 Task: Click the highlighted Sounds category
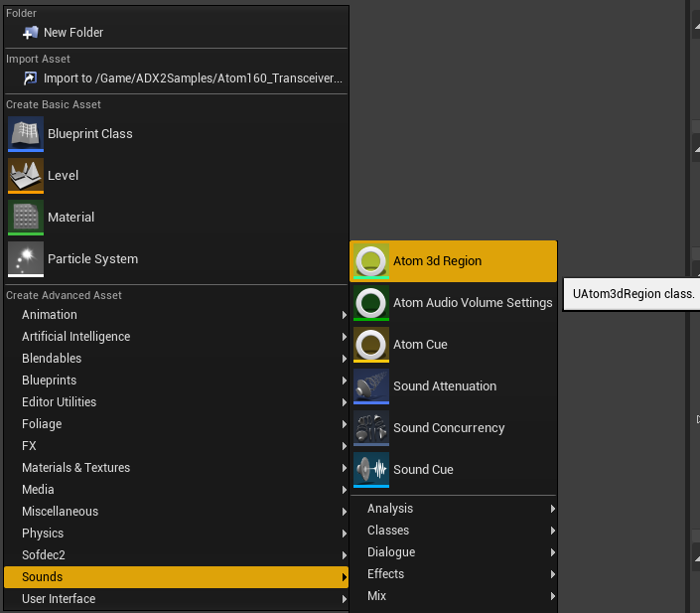point(176,577)
